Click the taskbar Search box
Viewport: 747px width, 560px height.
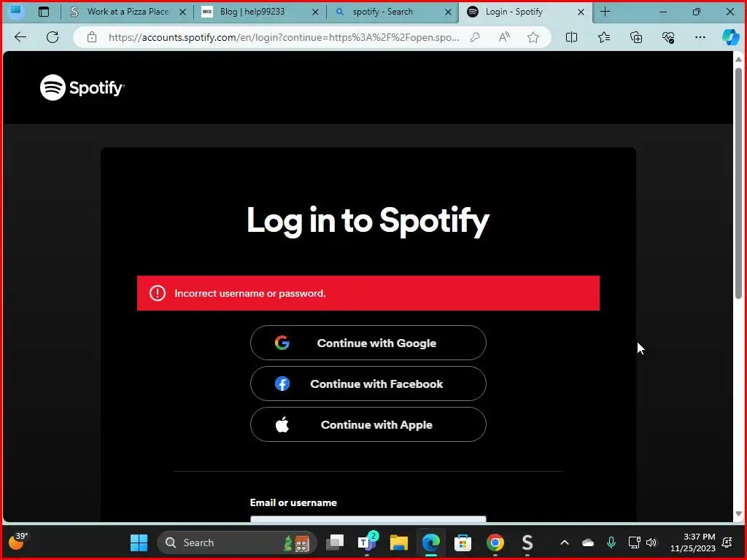[x=237, y=542]
